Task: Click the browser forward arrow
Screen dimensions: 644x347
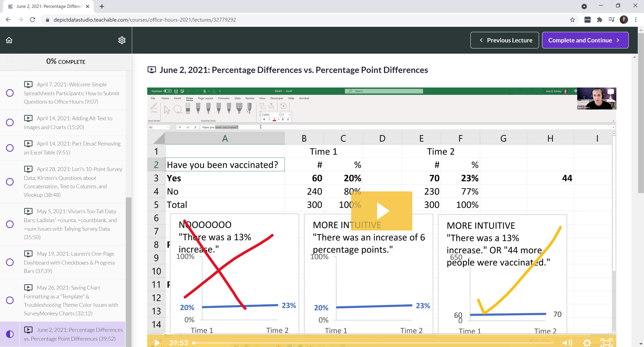Action: (20, 20)
